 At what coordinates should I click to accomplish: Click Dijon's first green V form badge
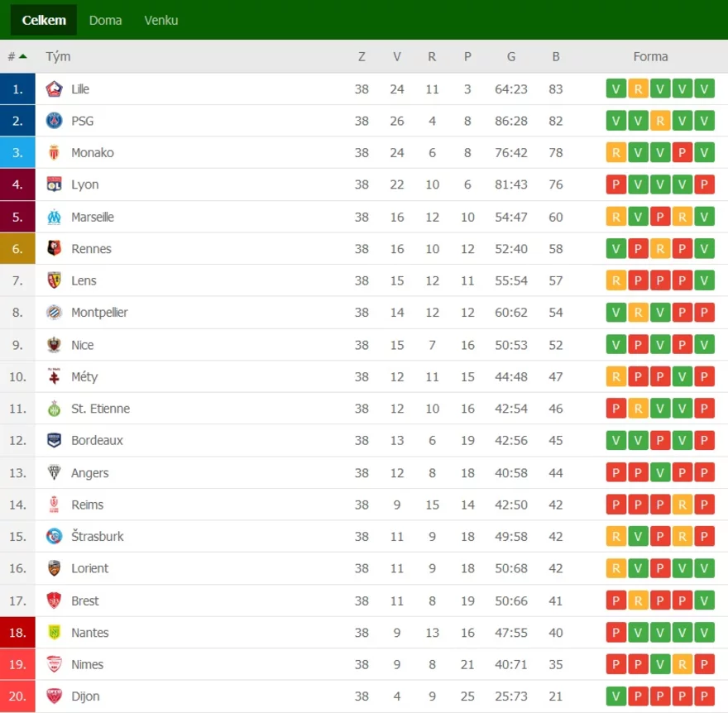coord(616,696)
